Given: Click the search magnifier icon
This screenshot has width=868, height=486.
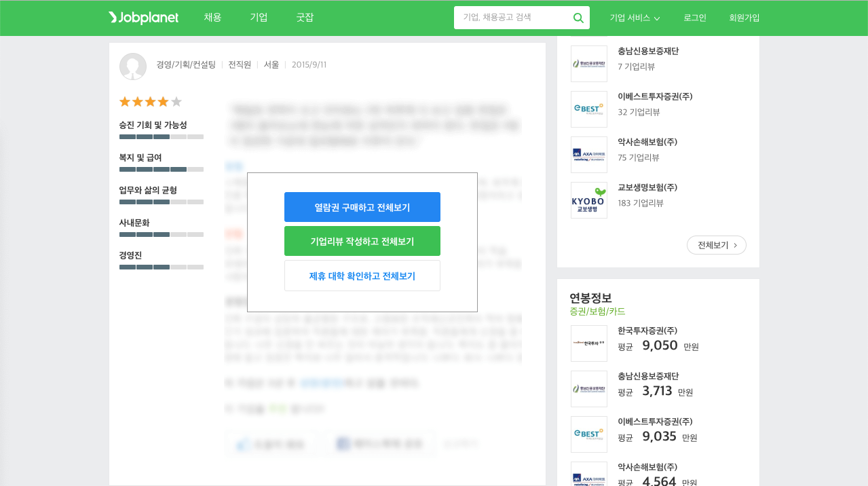Looking at the screenshot, I should click(x=578, y=18).
